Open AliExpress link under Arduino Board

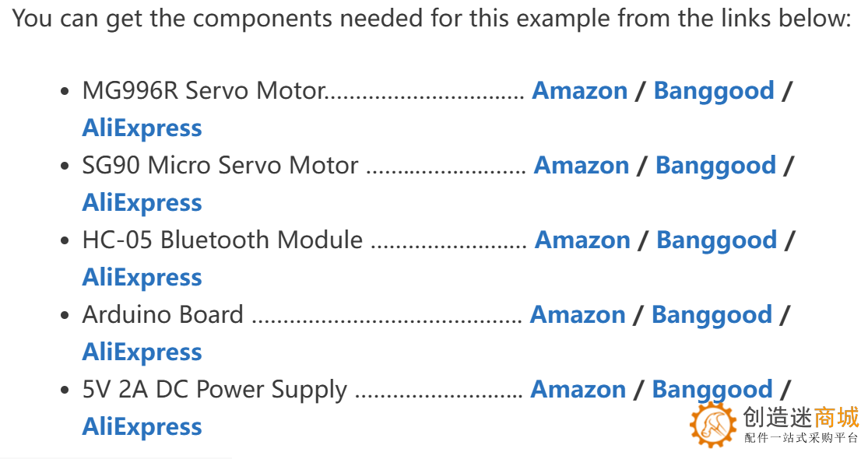click(x=142, y=352)
